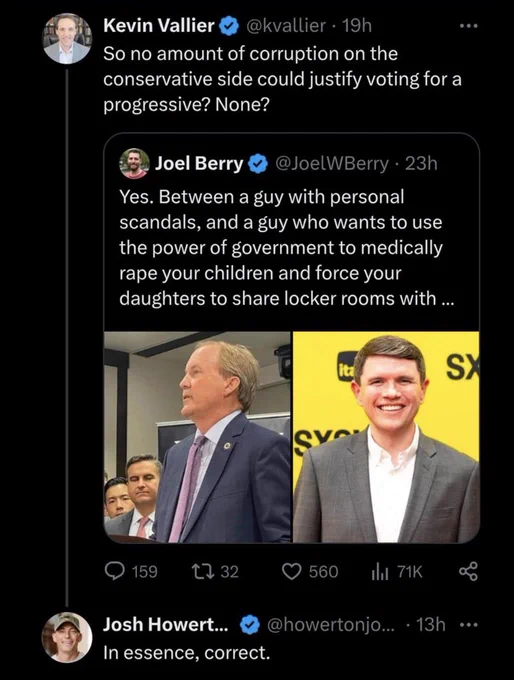Screen dimensions: 514x680
Task: Open the left photo of man in navy suit
Action: point(197,437)
